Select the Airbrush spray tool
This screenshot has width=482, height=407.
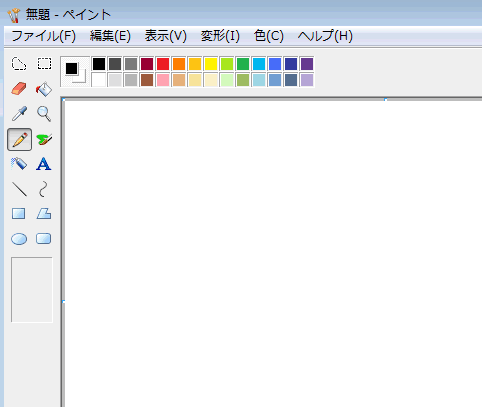click(x=19, y=164)
